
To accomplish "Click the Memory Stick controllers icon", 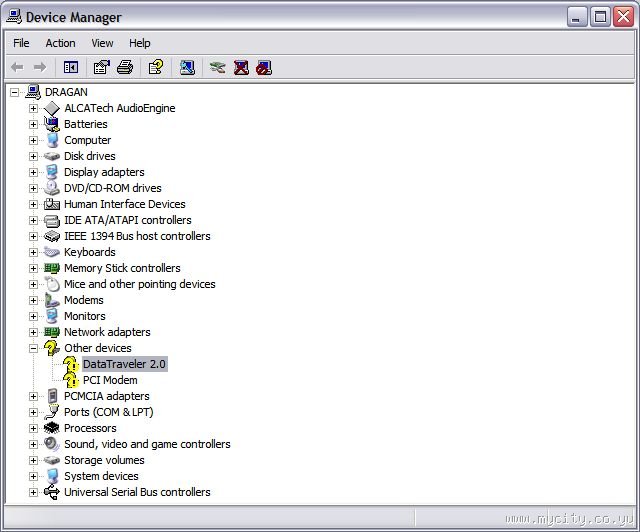I will point(52,268).
